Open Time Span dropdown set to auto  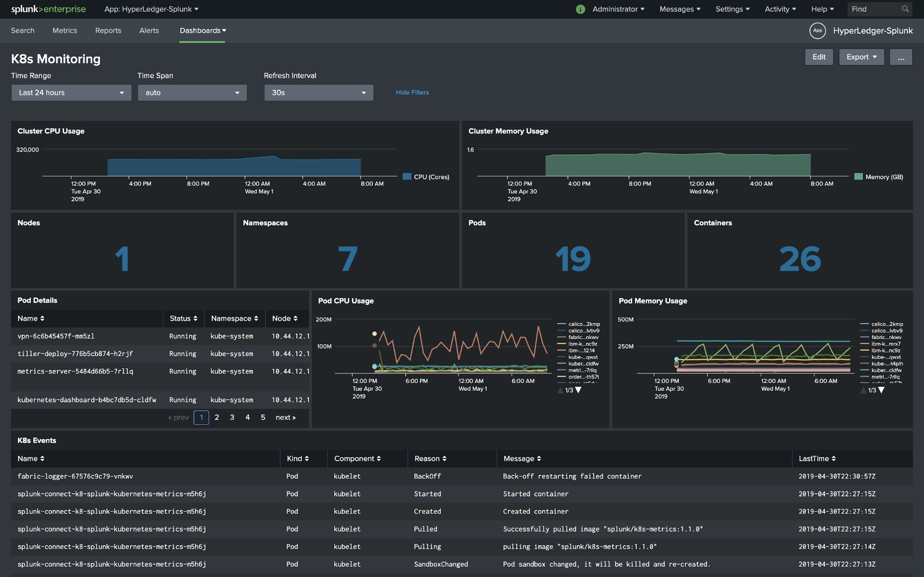tap(192, 92)
